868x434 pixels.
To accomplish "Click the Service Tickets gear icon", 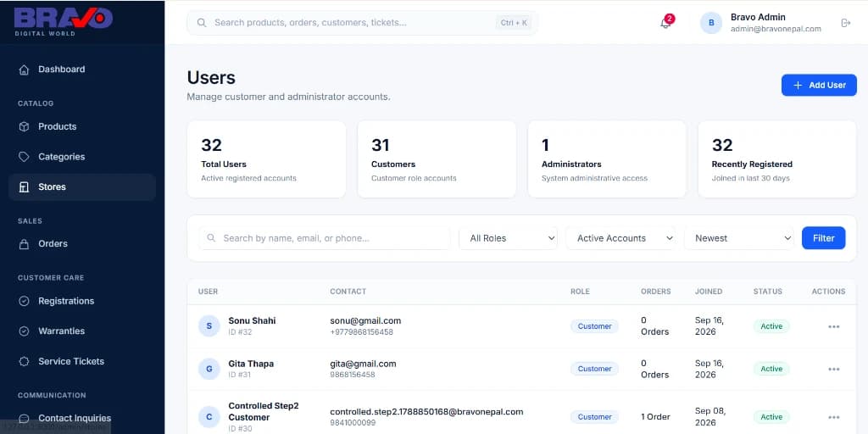I will [24, 361].
